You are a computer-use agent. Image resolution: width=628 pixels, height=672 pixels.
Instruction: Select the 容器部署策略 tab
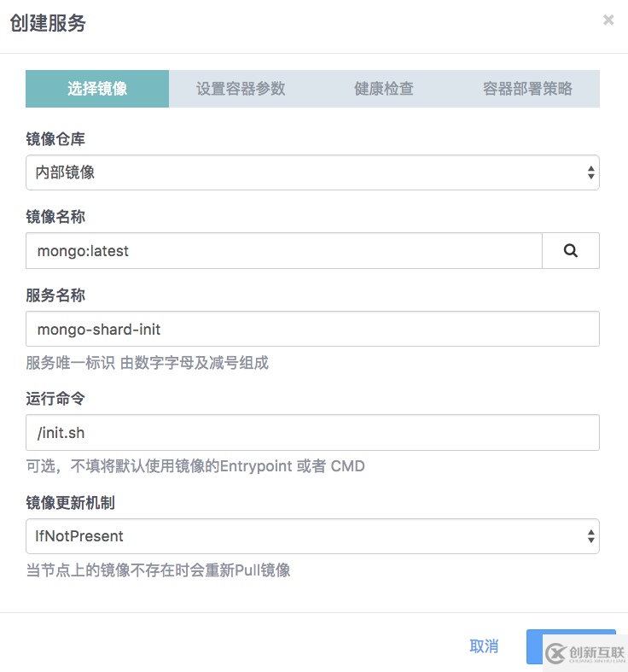click(527, 89)
